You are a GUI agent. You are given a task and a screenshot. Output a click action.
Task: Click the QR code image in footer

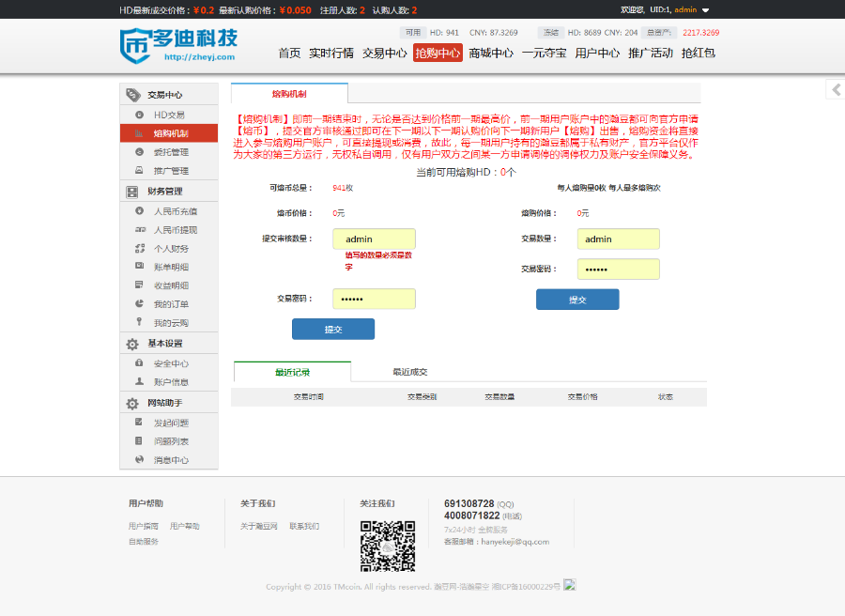click(388, 546)
